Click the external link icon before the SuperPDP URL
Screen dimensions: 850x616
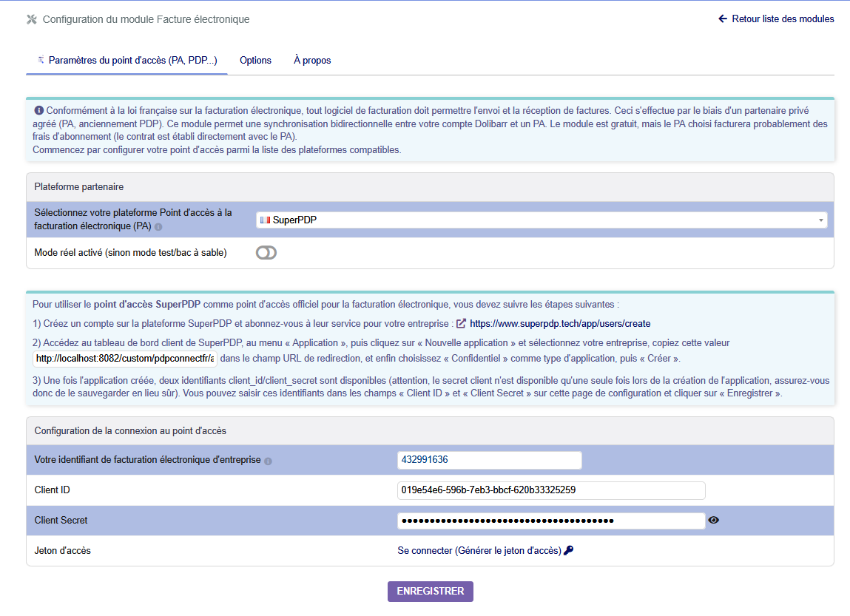(462, 323)
